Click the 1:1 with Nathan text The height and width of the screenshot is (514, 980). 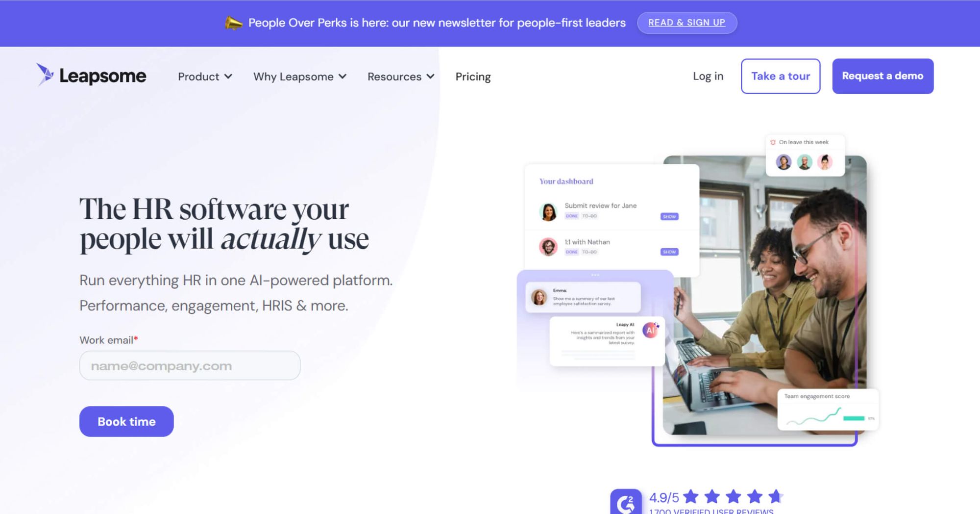[x=587, y=242]
